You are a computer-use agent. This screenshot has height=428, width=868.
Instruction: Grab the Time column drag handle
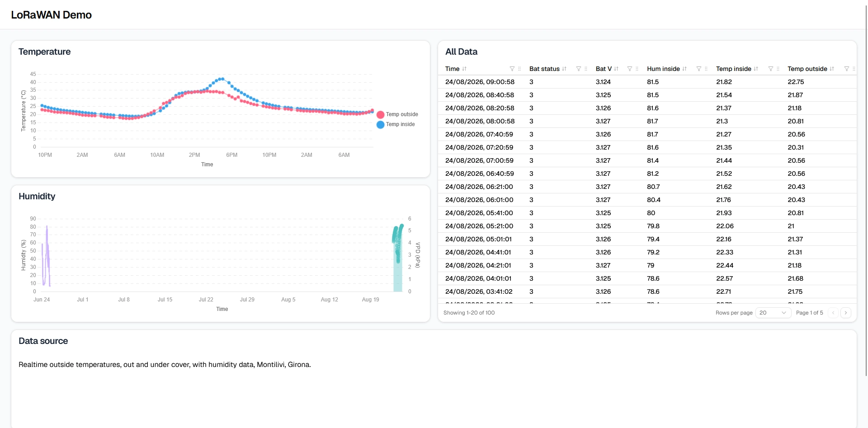[x=519, y=69]
